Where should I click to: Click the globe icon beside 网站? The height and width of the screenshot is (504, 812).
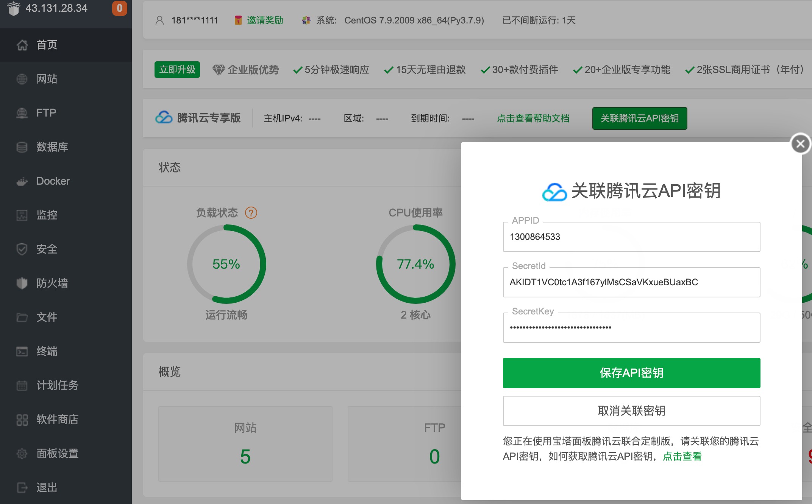click(x=22, y=79)
